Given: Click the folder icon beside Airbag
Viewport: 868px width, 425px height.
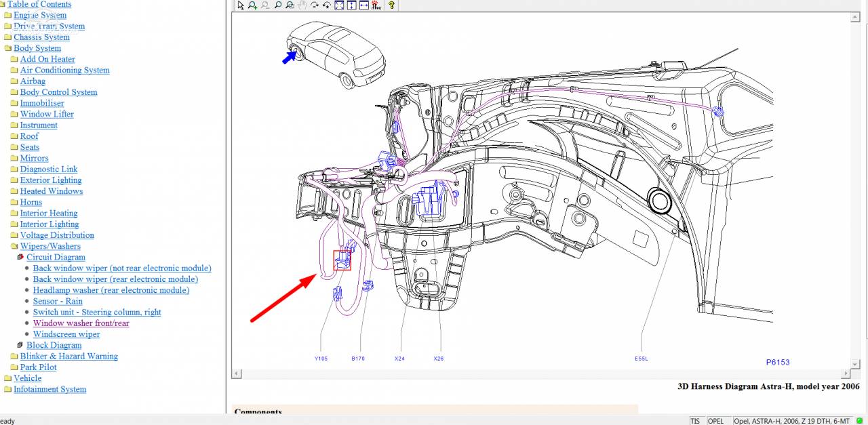Looking at the screenshot, I should point(14,81).
